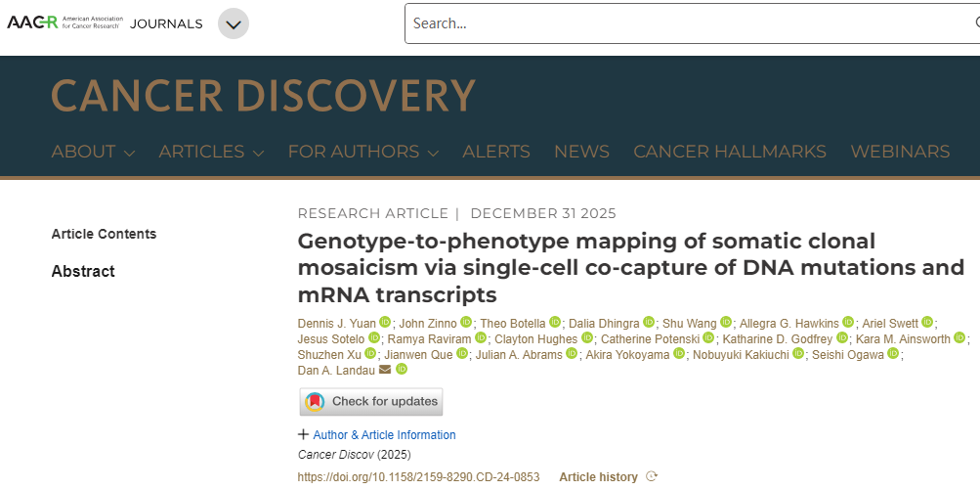Viewport: 980px width, 490px height.
Task: Expand the FOR AUTHORS menu
Action: [x=362, y=152]
